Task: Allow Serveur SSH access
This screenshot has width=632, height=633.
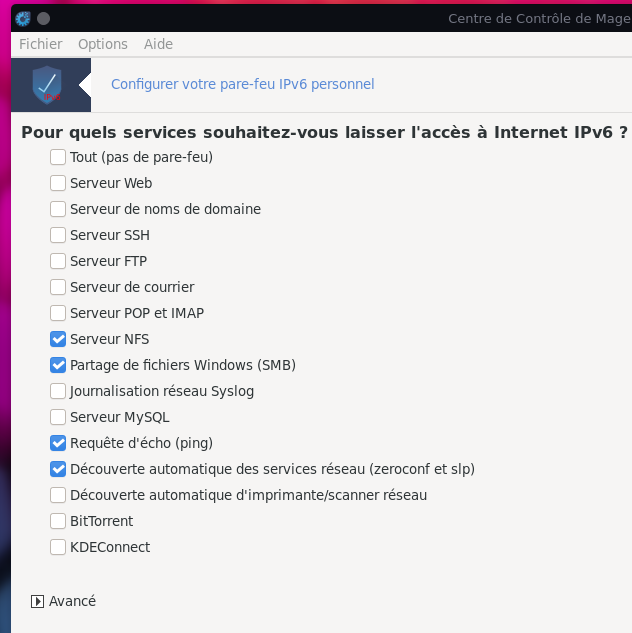Action: point(58,235)
